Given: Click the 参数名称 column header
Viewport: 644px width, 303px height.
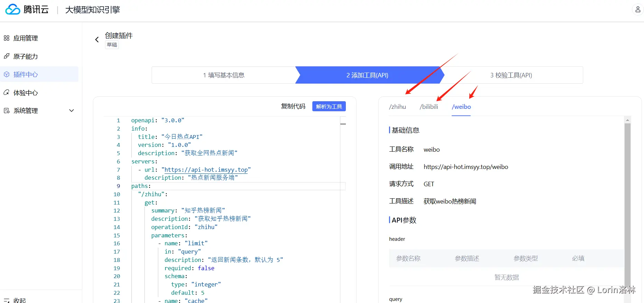Looking at the screenshot, I should pos(408,258).
